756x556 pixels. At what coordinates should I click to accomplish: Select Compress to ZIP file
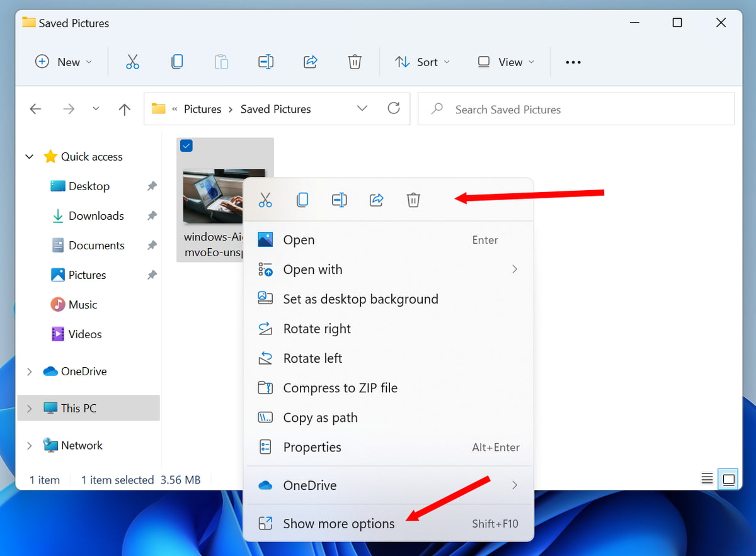388,388
